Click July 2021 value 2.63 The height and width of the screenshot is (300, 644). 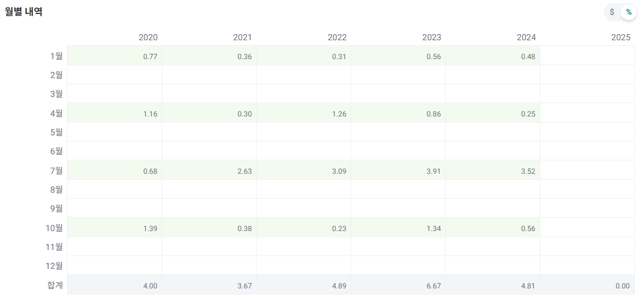coord(245,171)
